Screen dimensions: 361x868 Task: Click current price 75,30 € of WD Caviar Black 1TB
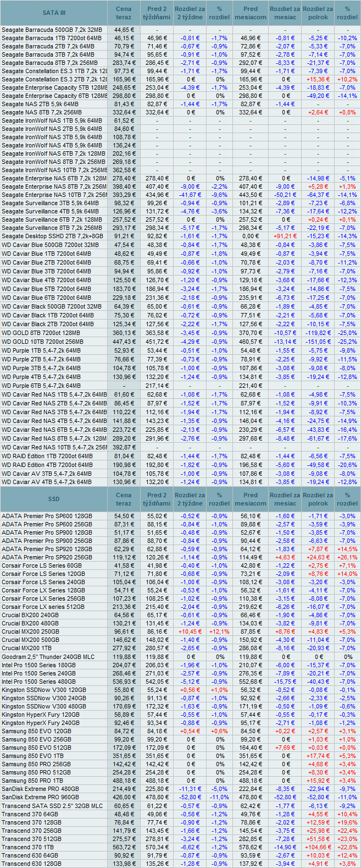pyautogui.click(x=124, y=315)
